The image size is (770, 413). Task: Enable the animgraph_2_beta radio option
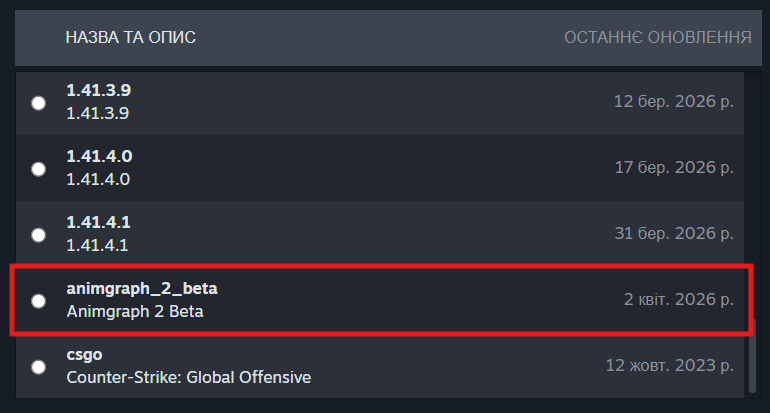click(x=38, y=300)
